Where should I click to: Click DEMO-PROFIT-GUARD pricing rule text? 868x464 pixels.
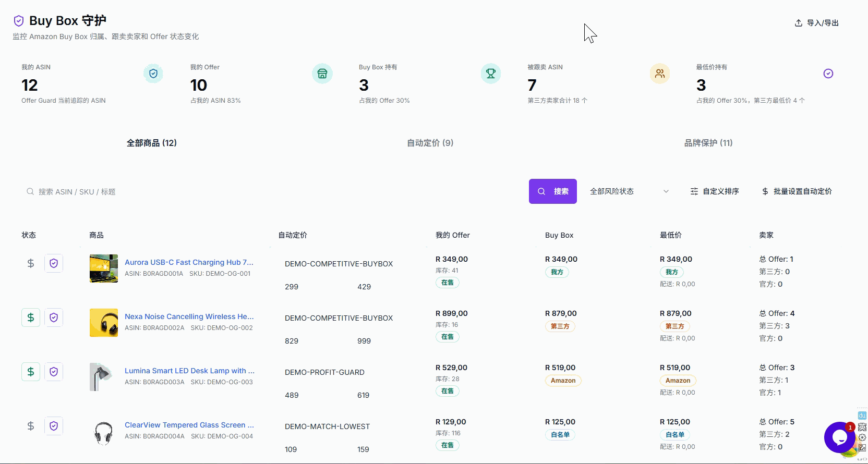click(324, 372)
